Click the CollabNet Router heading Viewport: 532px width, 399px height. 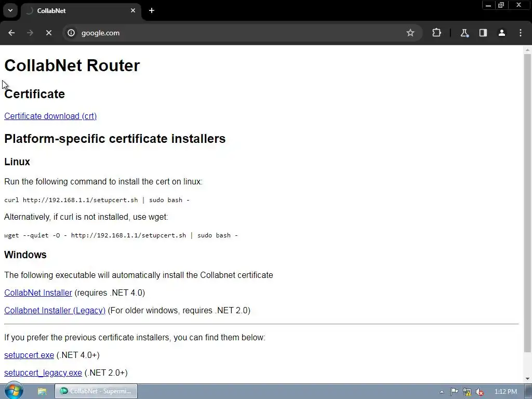click(x=72, y=65)
